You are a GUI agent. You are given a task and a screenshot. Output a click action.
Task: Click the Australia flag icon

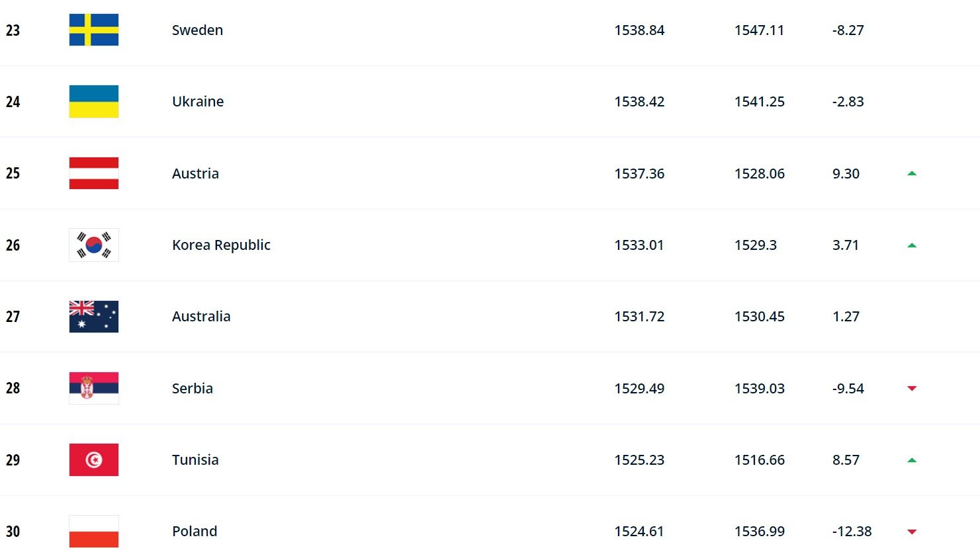coord(94,316)
